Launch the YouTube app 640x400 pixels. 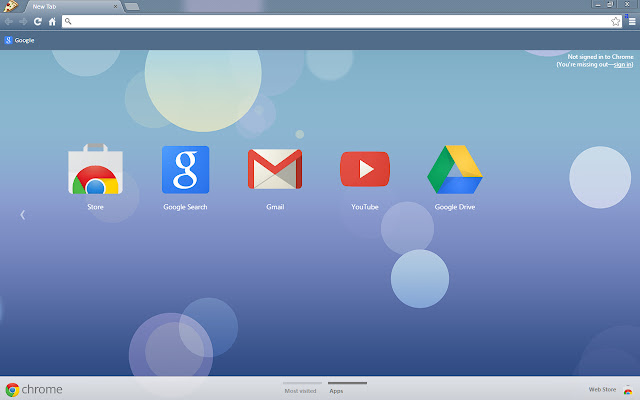click(365, 169)
